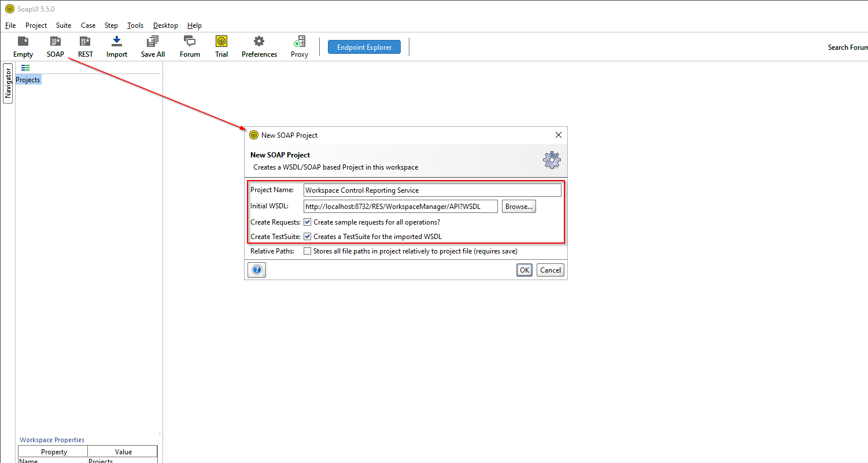
Task: Open the SoapUI Forum
Action: (189, 46)
